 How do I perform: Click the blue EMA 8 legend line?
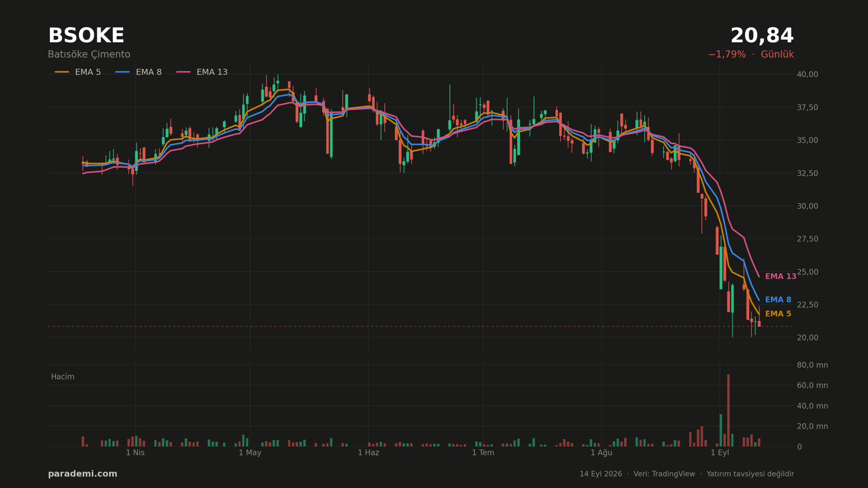(123, 72)
